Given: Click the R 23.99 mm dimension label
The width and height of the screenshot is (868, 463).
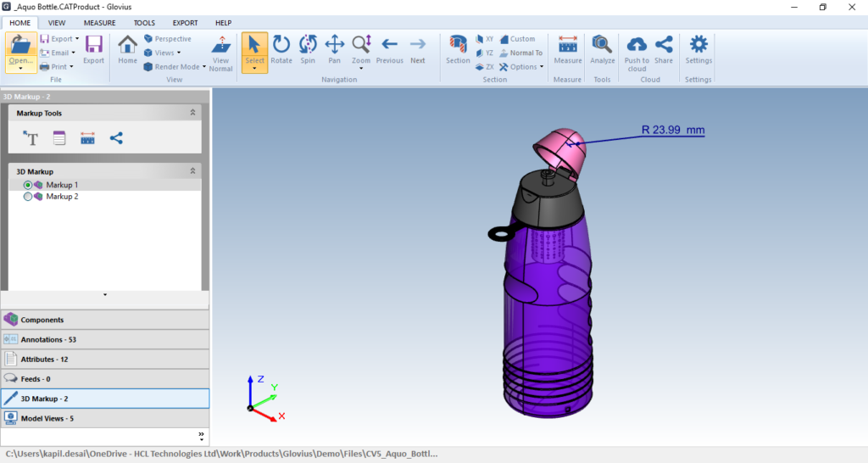Looking at the screenshot, I should 673,130.
